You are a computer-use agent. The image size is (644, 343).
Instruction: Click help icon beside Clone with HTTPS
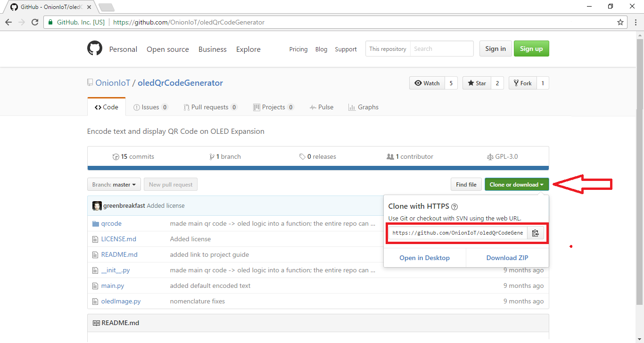454,206
